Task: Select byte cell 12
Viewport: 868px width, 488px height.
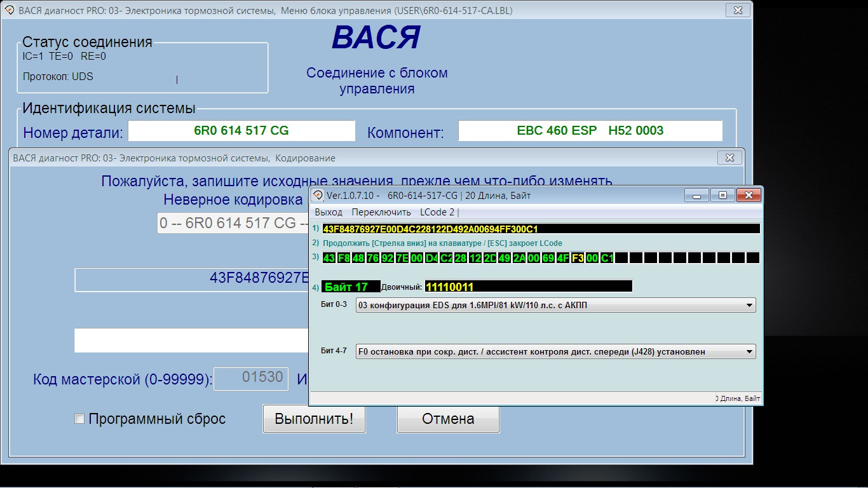Action: point(475,258)
